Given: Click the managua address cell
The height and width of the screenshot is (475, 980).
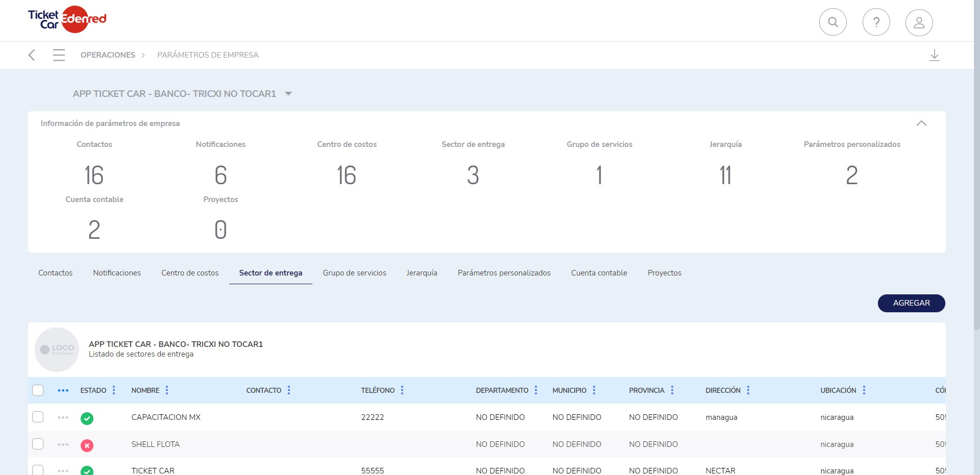Looking at the screenshot, I should pyautogui.click(x=721, y=417).
